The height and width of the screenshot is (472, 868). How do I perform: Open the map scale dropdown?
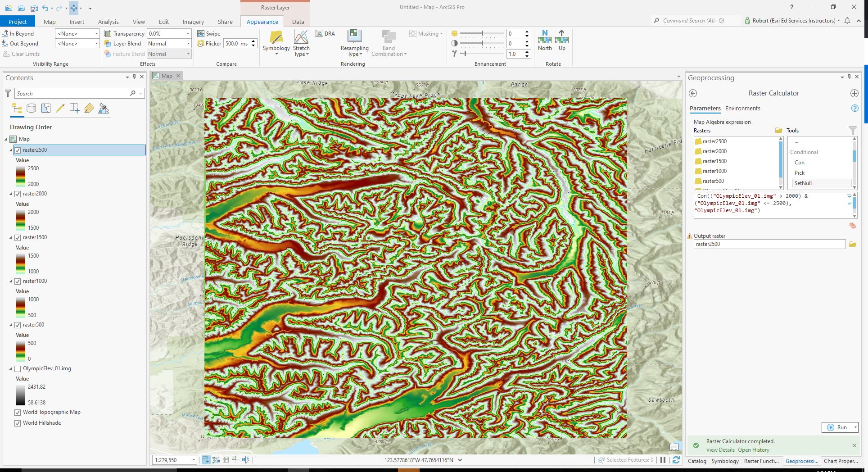pyautogui.click(x=193, y=460)
